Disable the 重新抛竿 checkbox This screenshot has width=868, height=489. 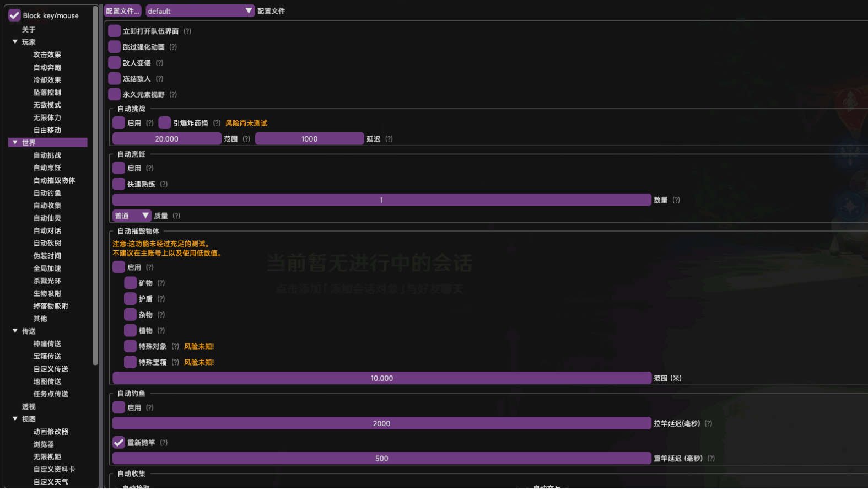pyautogui.click(x=118, y=443)
